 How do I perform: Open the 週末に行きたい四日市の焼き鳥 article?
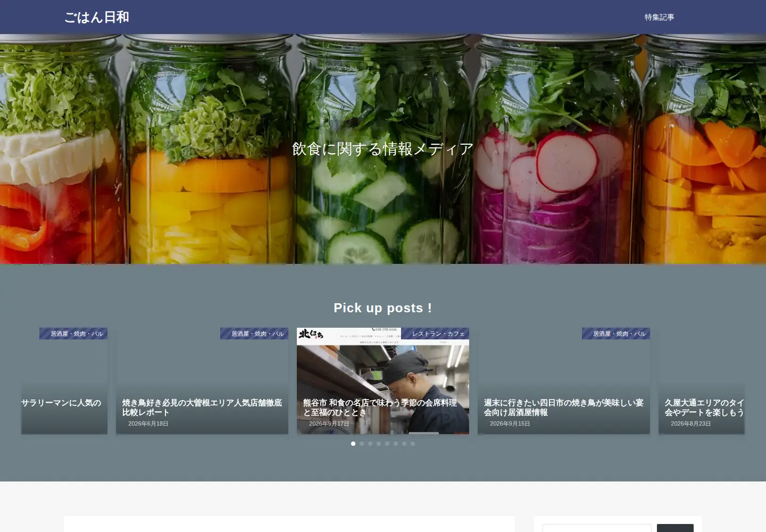564,381
